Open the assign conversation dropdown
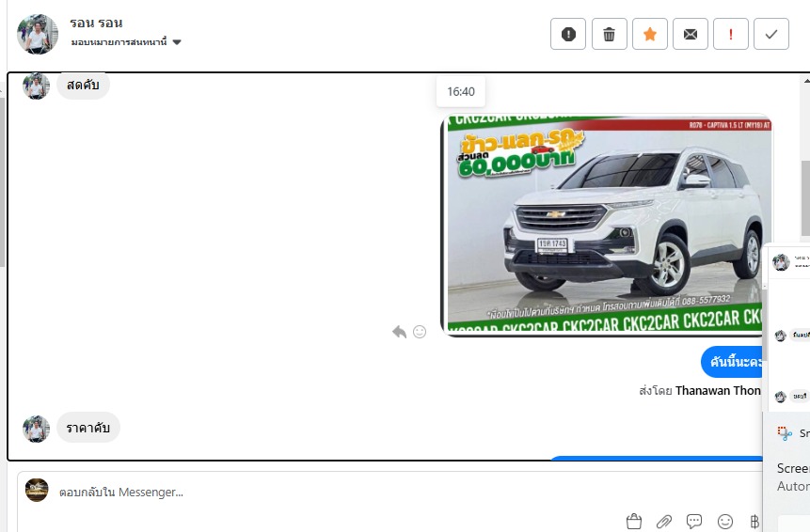810x532 pixels. click(x=127, y=41)
